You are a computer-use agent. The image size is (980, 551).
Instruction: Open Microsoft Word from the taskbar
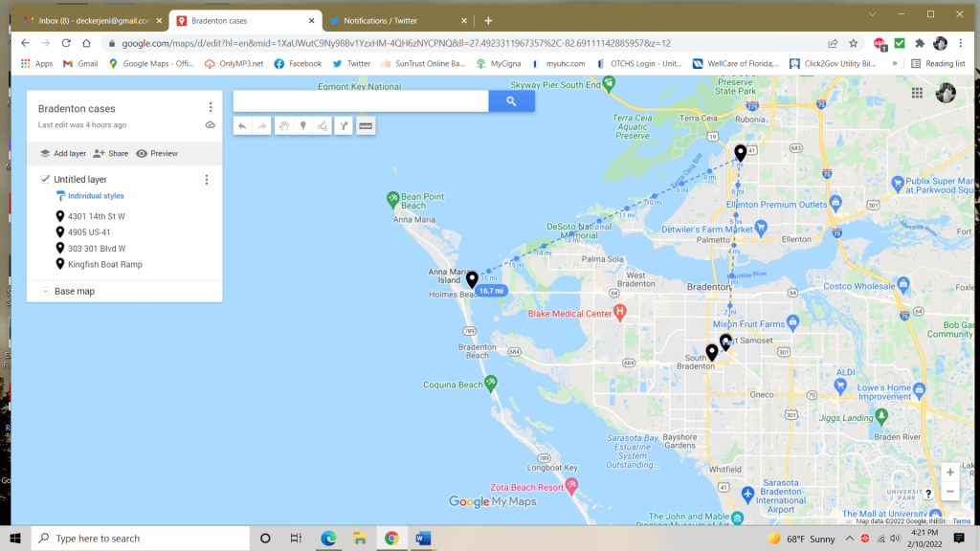tap(423, 539)
